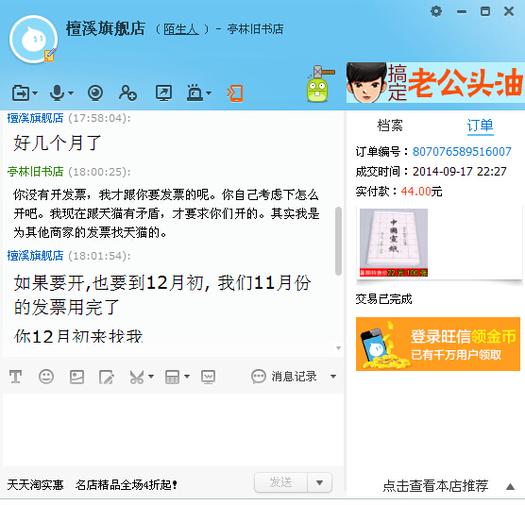The width and height of the screenshot is (525, 505).
Task: Insert a picture with image icon
Action: coord(77,377)
